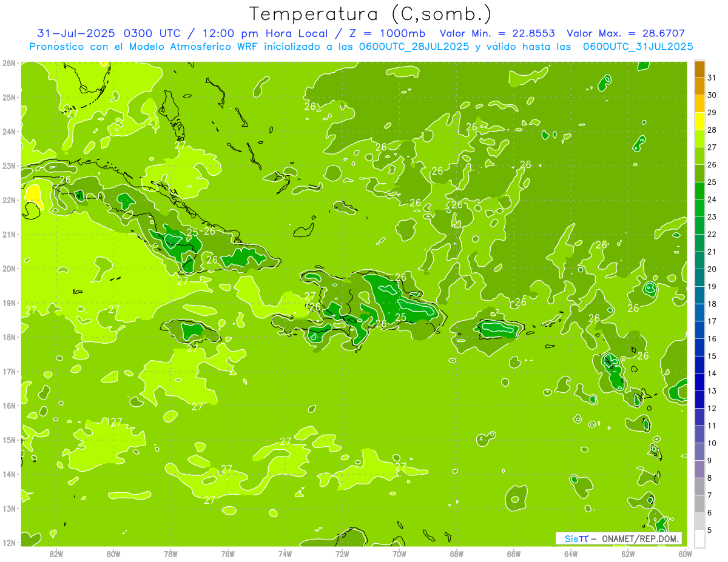
Task: Click the white legend swatch below 5
Action: click(699, 538)
